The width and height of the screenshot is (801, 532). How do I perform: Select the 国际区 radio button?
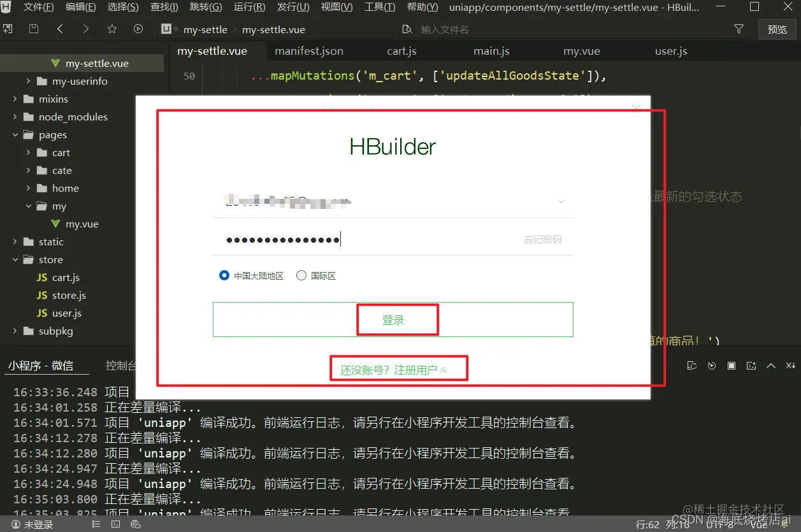pyautogui.click(x=301, y=275)
